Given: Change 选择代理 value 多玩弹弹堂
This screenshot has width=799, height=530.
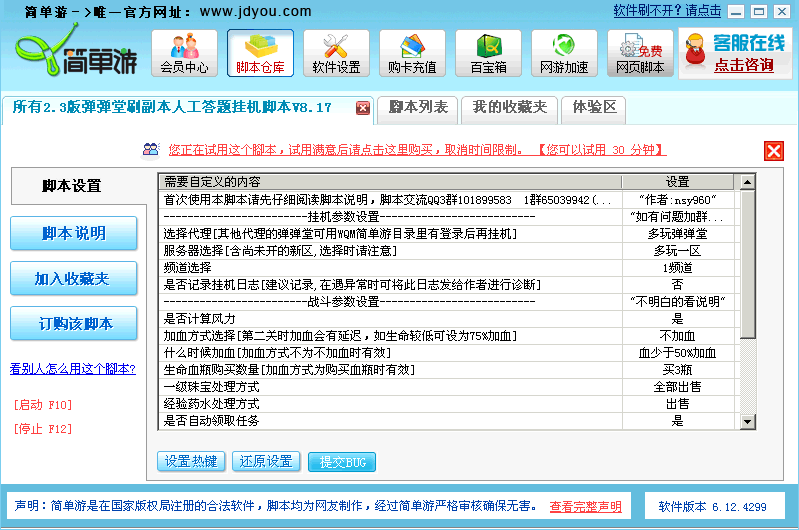Looking at the screenshot, I should tap(677, 234).
